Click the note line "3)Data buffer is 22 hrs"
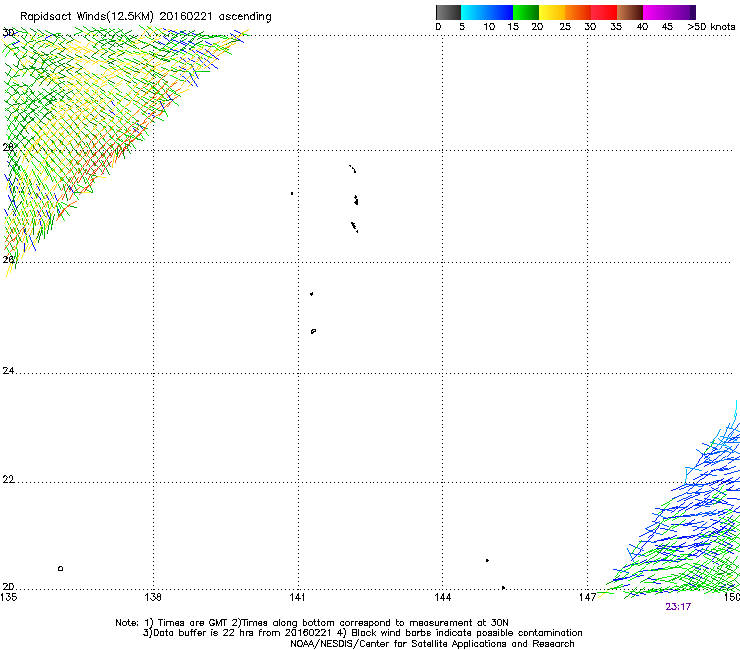The width and height of the screenshot is (740, 650). click(x=362, y=633)
